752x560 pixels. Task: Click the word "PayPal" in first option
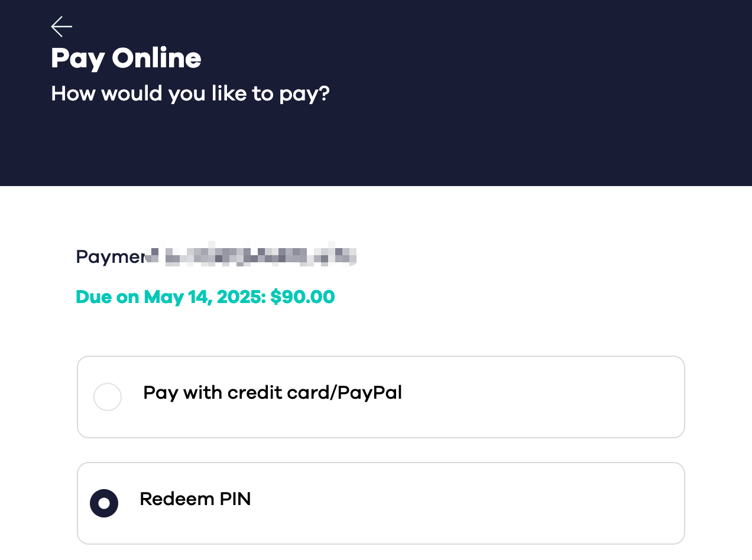click(x=369, y=393)
